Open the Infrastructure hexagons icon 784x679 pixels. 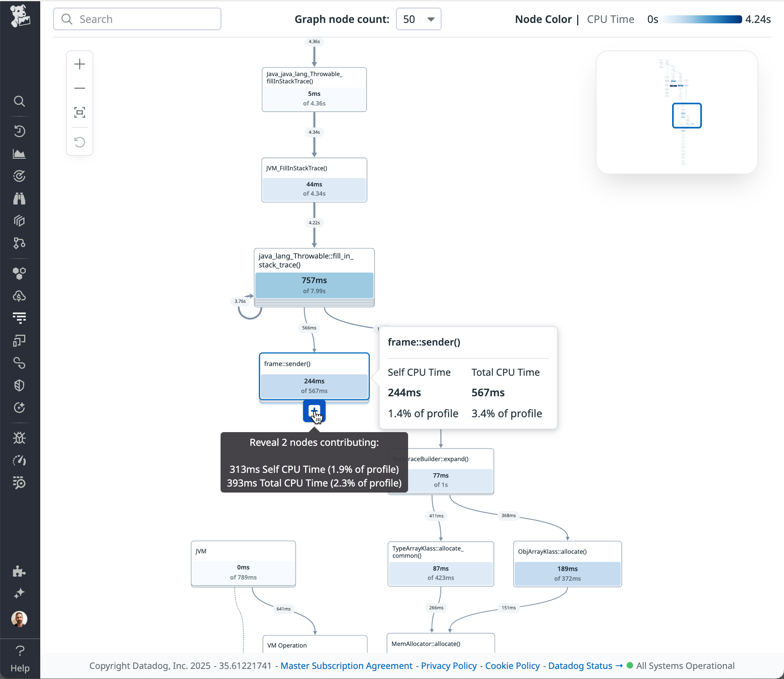point(20,273)
